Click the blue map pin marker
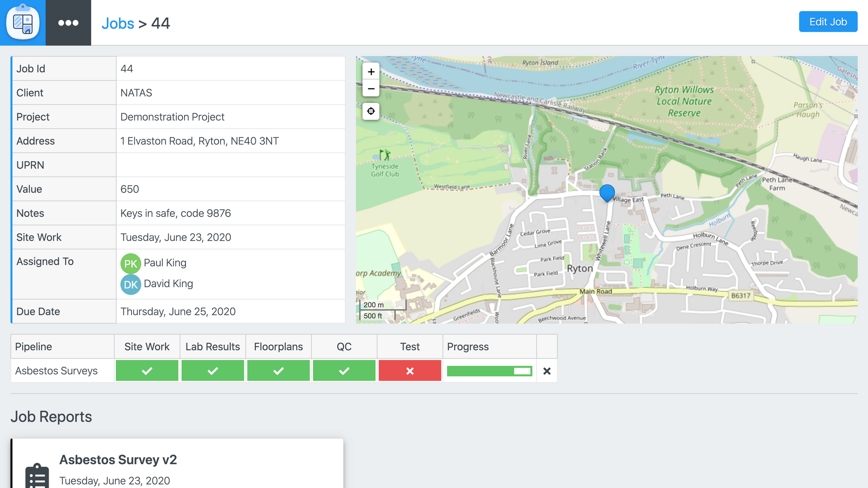 coord(607,193)
